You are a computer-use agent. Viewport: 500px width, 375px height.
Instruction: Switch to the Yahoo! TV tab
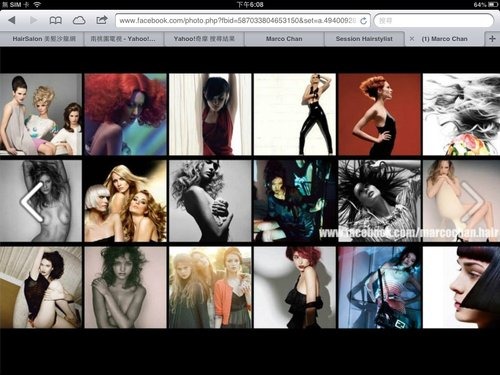pos(124,39)
